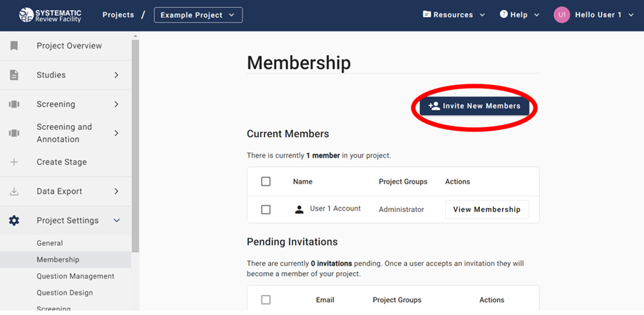The height and width of the screenshot is (315, 644).
Task: Click the U1 user avatar
Action: tap(562, 15)
